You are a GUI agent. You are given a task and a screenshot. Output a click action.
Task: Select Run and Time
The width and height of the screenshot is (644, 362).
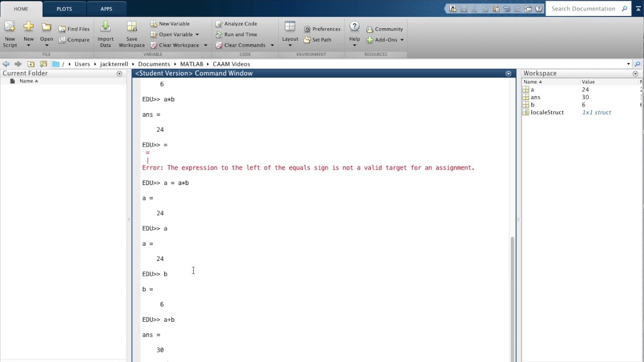(x=236, y=34)
